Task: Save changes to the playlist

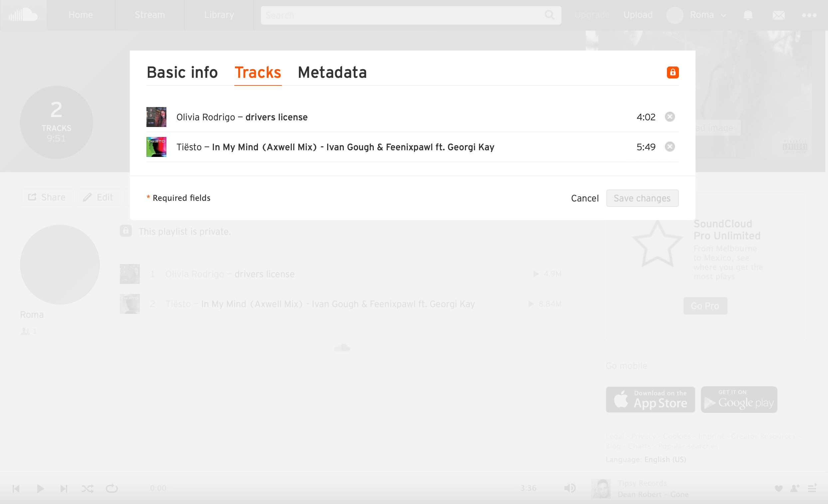Action: pyautogui.click(x=642, y=198)
